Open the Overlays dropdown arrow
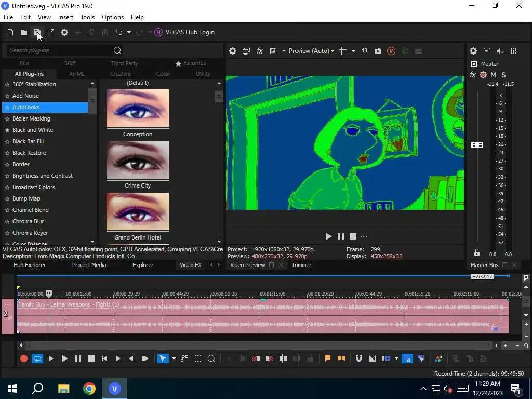Screen dimensions: 532x399 point(353,51)
